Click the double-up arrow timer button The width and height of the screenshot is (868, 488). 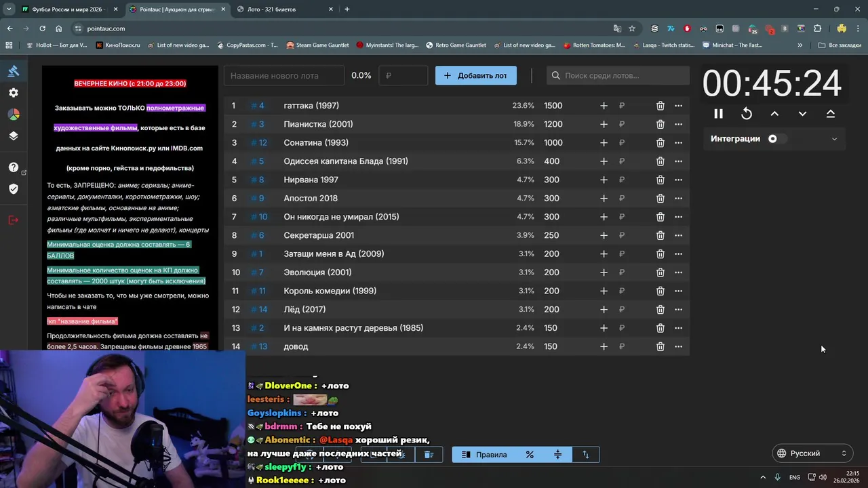(831, 114)
